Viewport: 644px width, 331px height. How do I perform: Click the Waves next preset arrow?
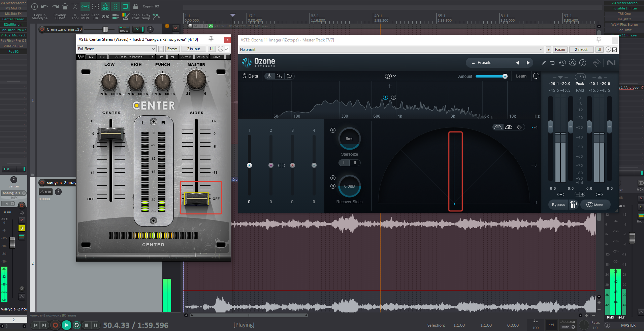(172, 57)
